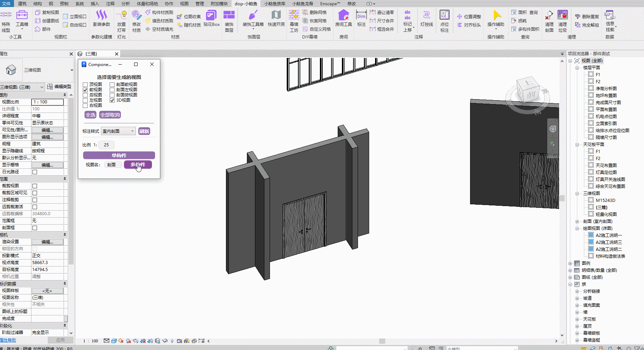Open the Enscape ribbon tab
This screenshot has height=350, width=644.
[x=330, y=3]
